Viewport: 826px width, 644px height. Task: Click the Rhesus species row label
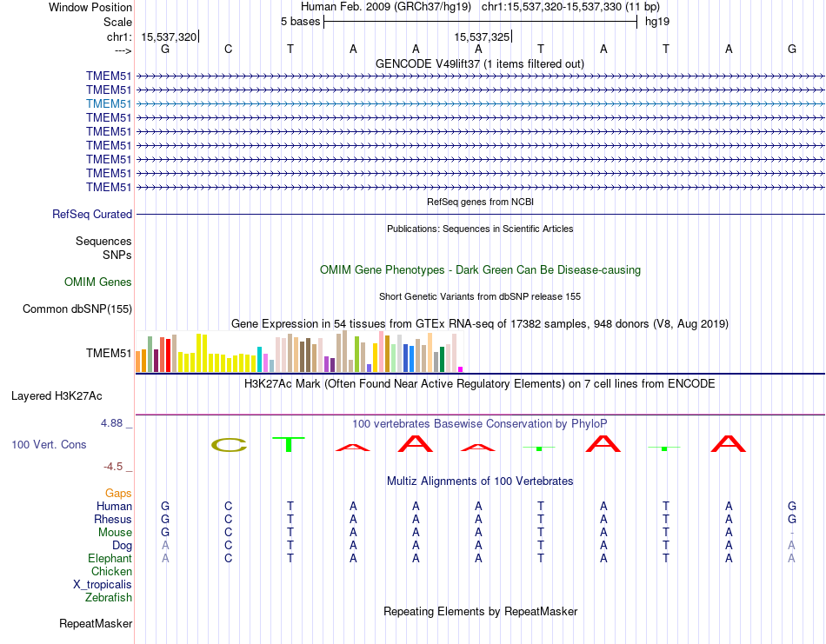[x=113, y=519]
